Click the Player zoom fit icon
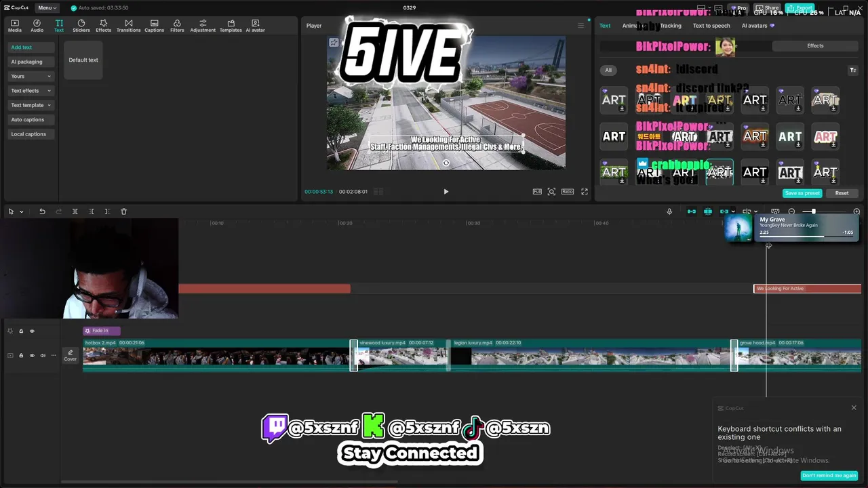 [551, 192]
